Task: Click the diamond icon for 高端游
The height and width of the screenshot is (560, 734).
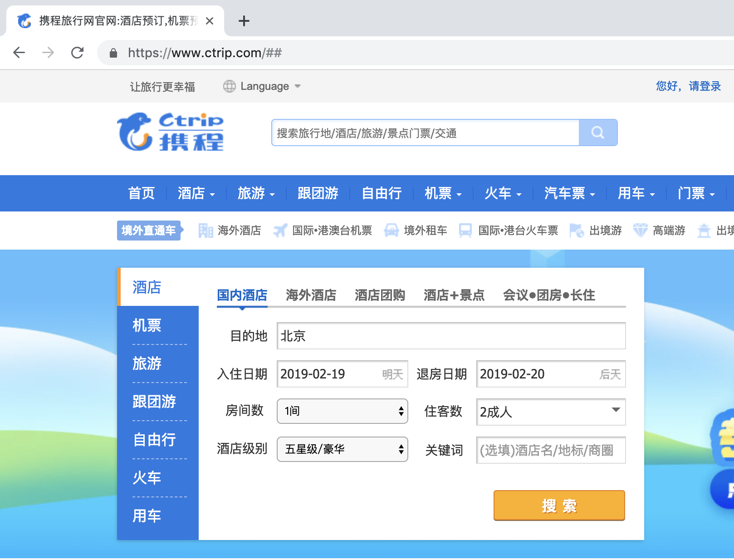Action: [640, 231]
